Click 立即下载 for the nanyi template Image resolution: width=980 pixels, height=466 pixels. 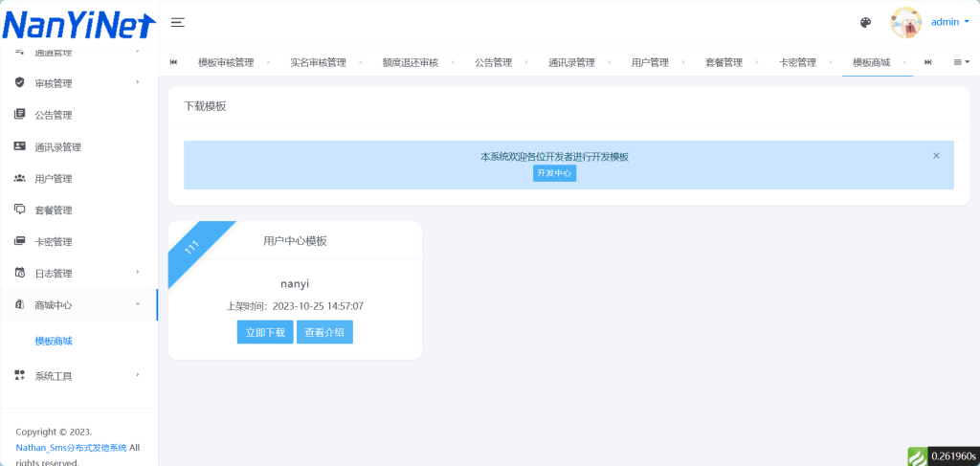click(265, 332)
